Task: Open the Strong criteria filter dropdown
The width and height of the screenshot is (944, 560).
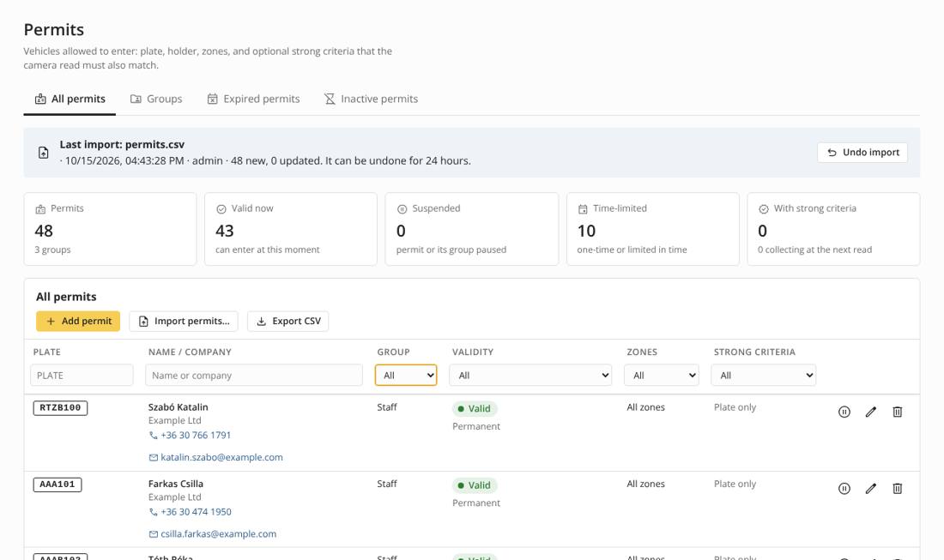Action: point(764,376)
